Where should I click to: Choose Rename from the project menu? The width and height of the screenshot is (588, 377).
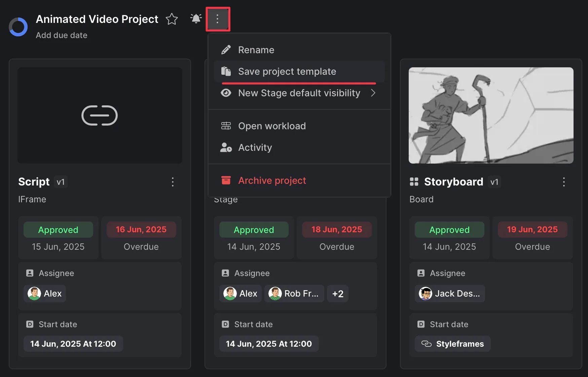coord(256,49)
